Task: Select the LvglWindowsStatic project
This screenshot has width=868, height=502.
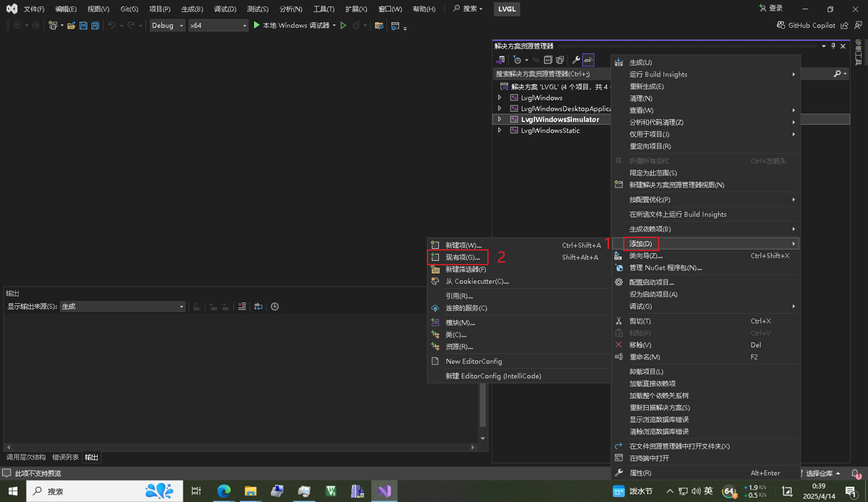Action: [x=550, y=130]
